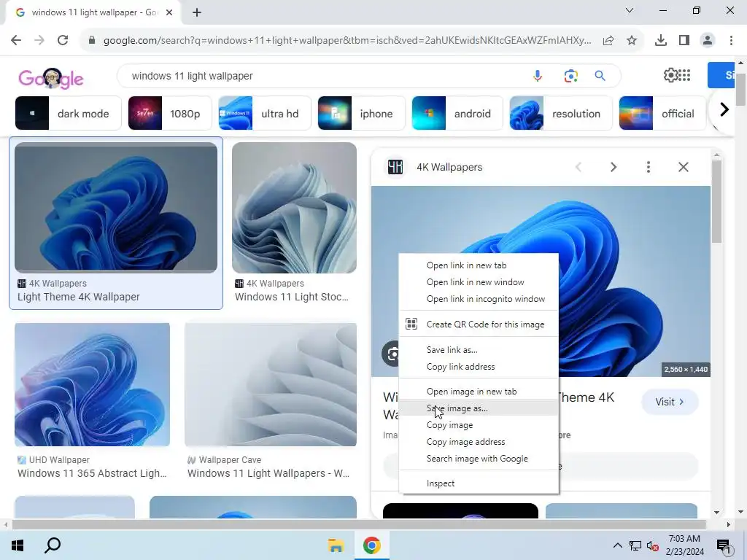Click the blue magnifier search icon
Image resolution: width=747 pixels, height=560 pixels.
click(x=600, y=76)
